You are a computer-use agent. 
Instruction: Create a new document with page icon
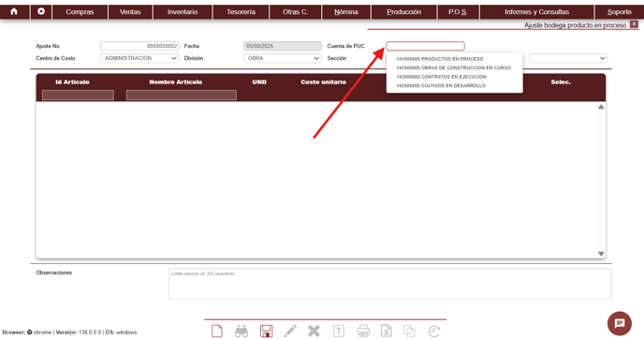coord(217,331)
